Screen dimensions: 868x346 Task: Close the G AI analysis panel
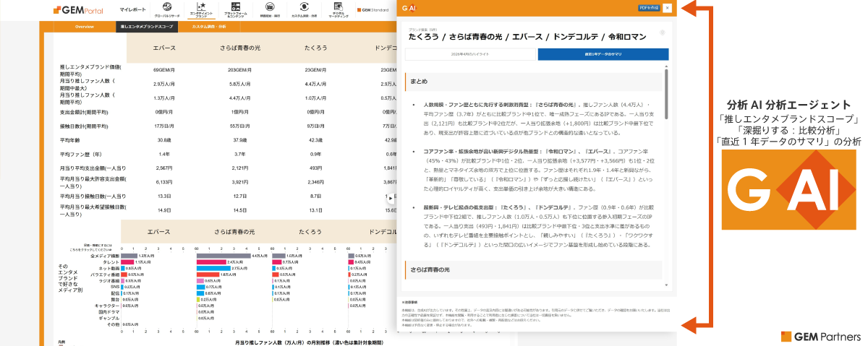coord(667,7)
